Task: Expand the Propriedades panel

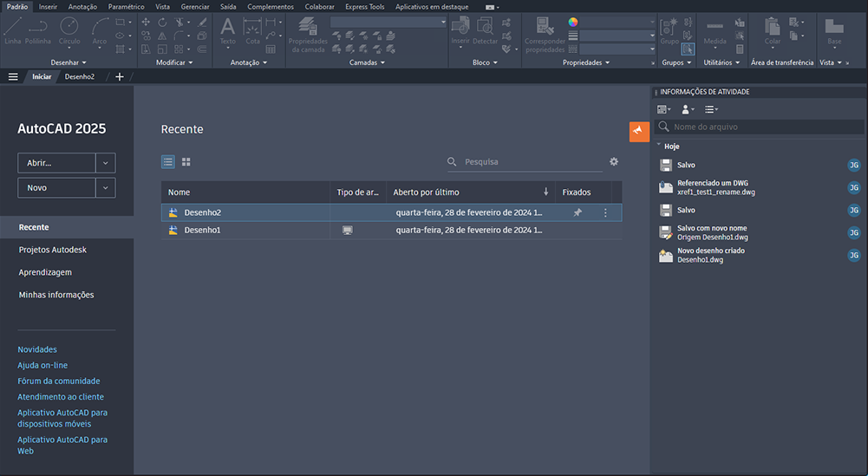Action: pos(585,62)
